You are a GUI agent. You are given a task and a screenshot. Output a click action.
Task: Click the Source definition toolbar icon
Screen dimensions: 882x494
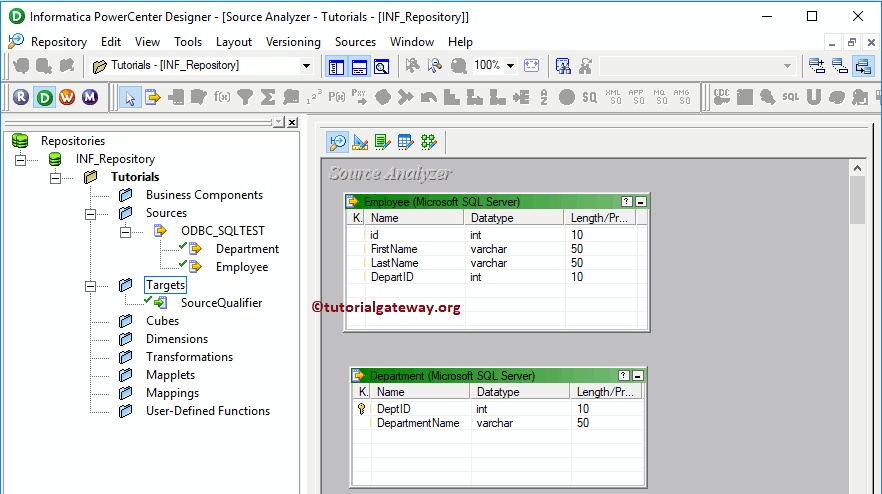(152, 97)
